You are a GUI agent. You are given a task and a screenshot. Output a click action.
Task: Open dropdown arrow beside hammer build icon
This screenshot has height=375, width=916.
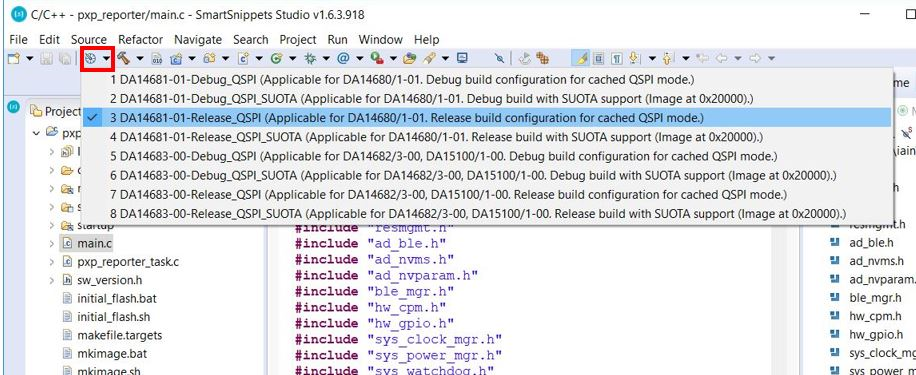(140, 58)
